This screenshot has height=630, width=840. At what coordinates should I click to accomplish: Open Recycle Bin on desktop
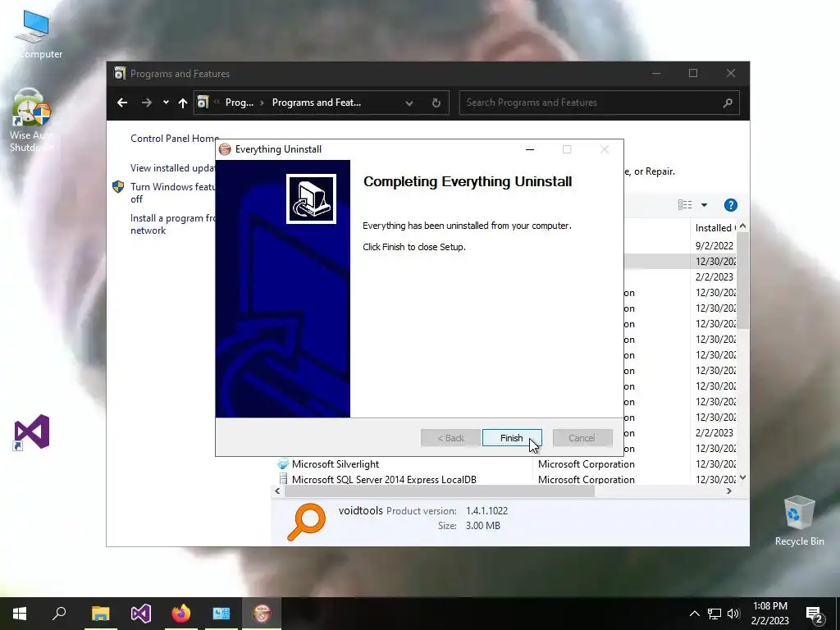[x=799, y=520]
